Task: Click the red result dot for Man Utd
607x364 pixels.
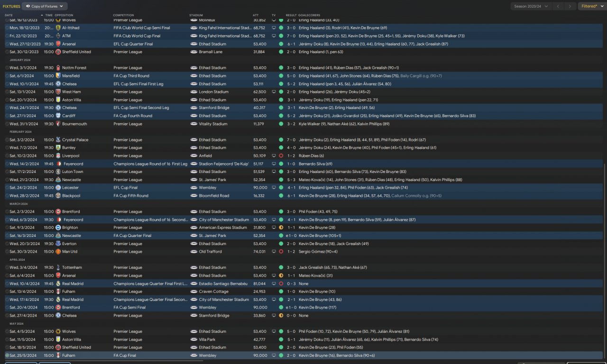Action: (x=281, y=252)
